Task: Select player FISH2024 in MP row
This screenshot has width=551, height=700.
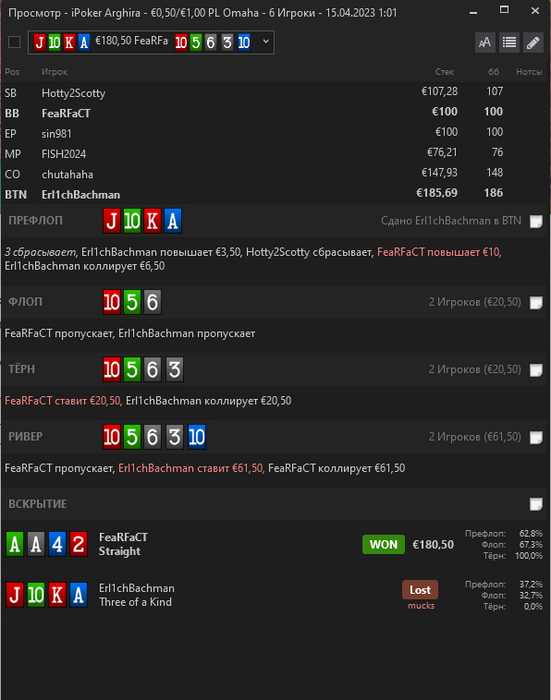Action: point(63,154)
